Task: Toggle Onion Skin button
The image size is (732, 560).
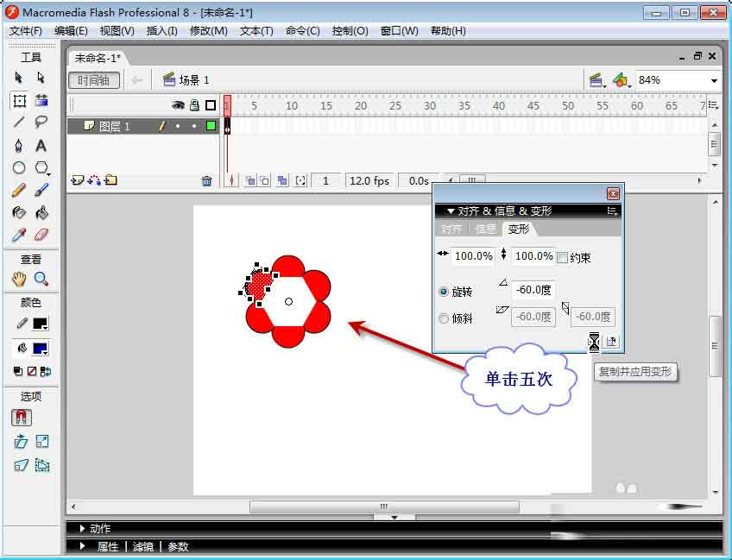Action: (250, 180)
